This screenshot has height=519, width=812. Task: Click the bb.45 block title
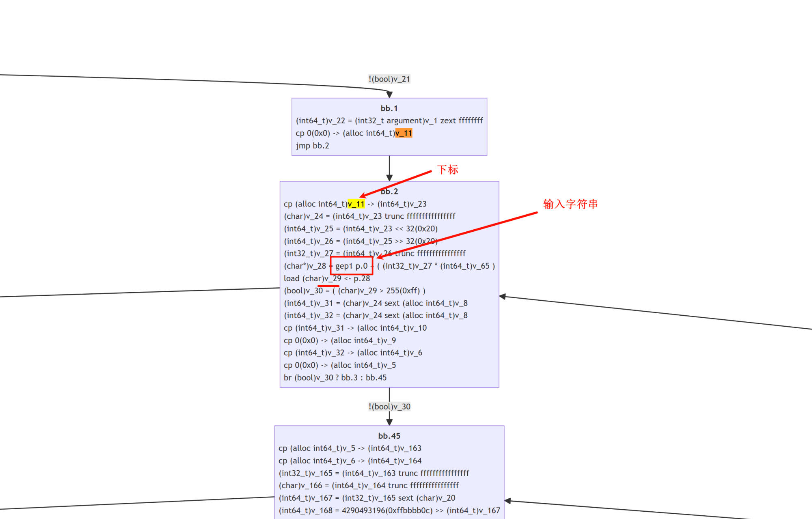pyautogui.click(x=389, y=436)
